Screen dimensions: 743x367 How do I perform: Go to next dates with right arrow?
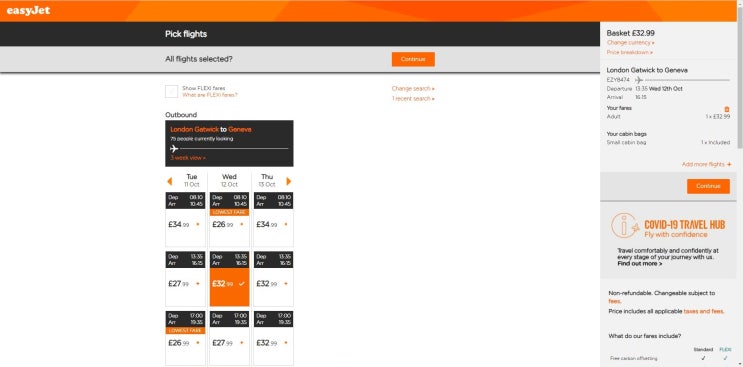(x=289, y=181)
